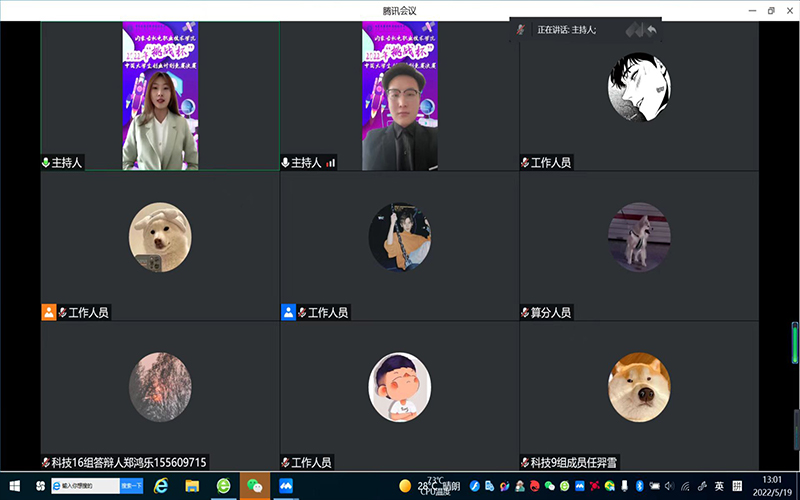Open Tencent Meeting icon in the taskbar
Image resolution: width=800 pixels, height=500 pixels.
[285, 486]
